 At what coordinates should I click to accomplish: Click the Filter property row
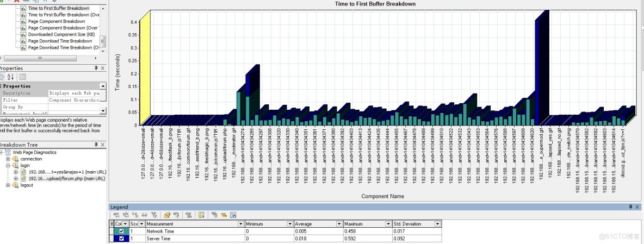(50, 100)
